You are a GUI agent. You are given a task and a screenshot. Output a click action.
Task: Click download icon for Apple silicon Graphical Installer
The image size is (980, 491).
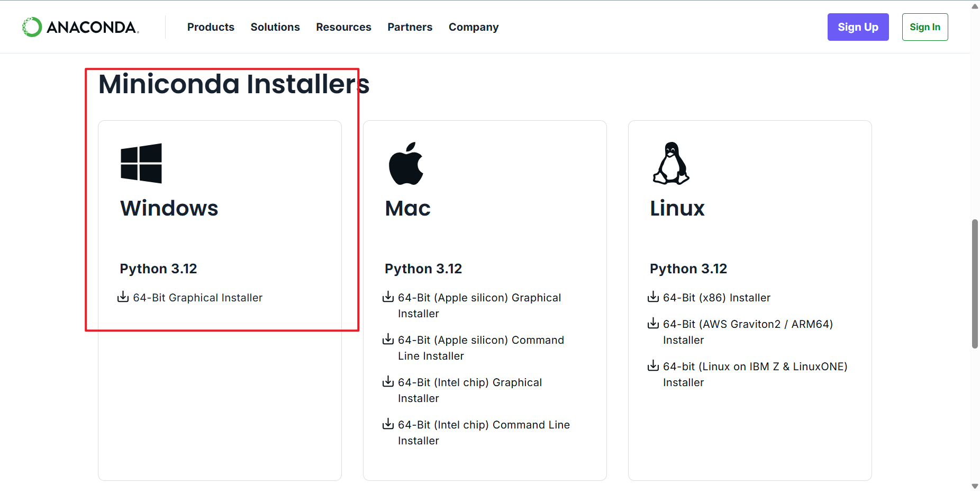click(x=388, y=297)
